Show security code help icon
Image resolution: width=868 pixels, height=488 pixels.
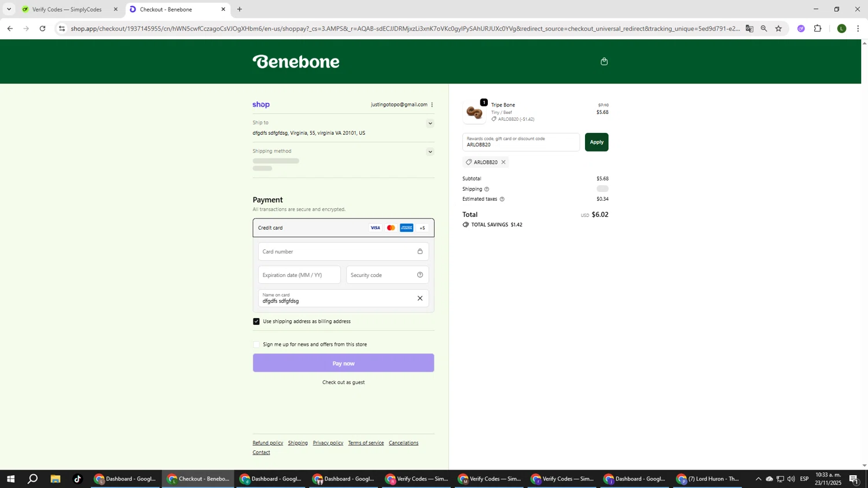point(420,275)
